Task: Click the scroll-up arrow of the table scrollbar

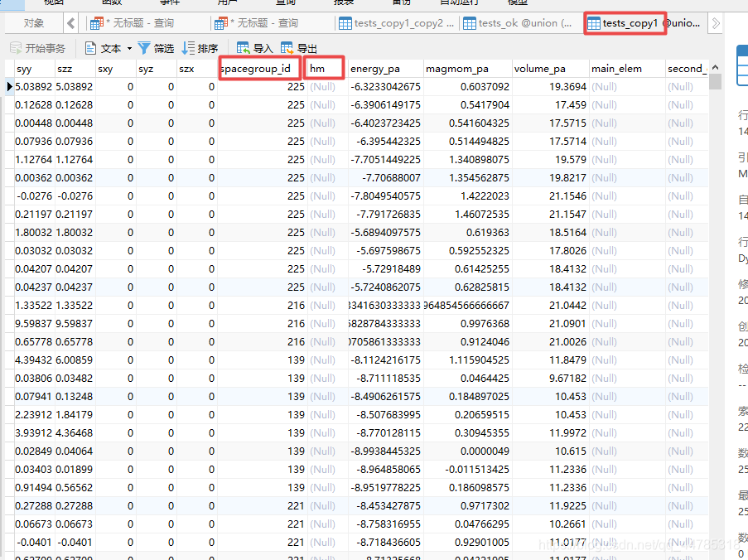Action: tap(715, 68)
